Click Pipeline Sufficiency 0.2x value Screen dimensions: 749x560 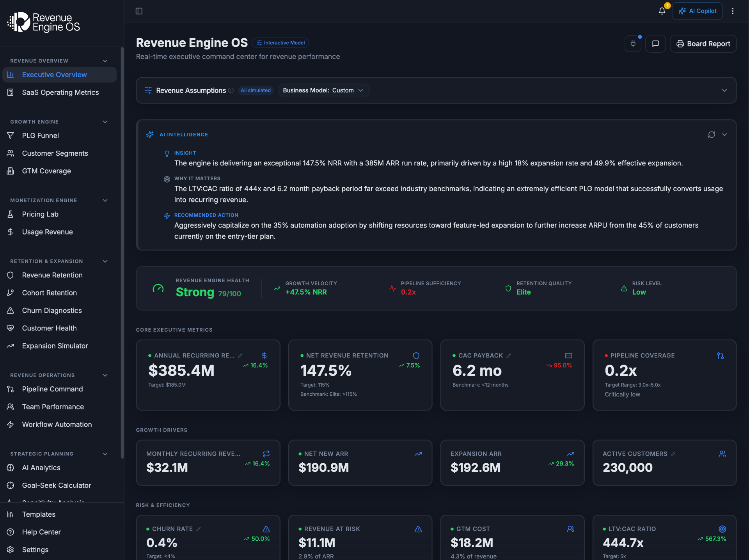coord(408,292)
